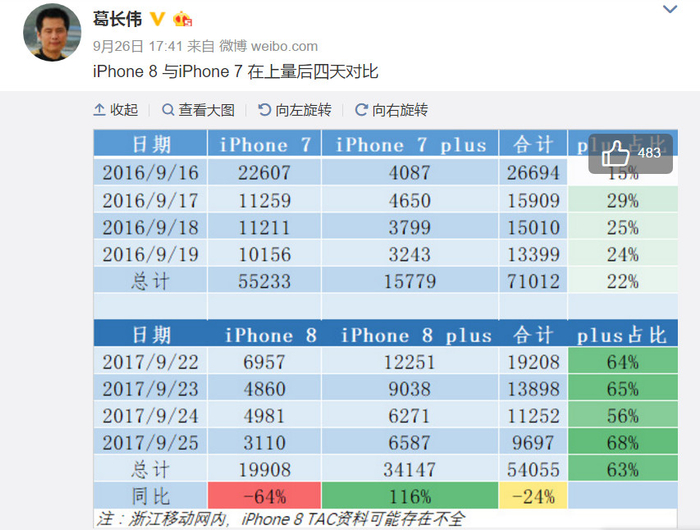Open 查看大图 to view full image

pos(198,110)
